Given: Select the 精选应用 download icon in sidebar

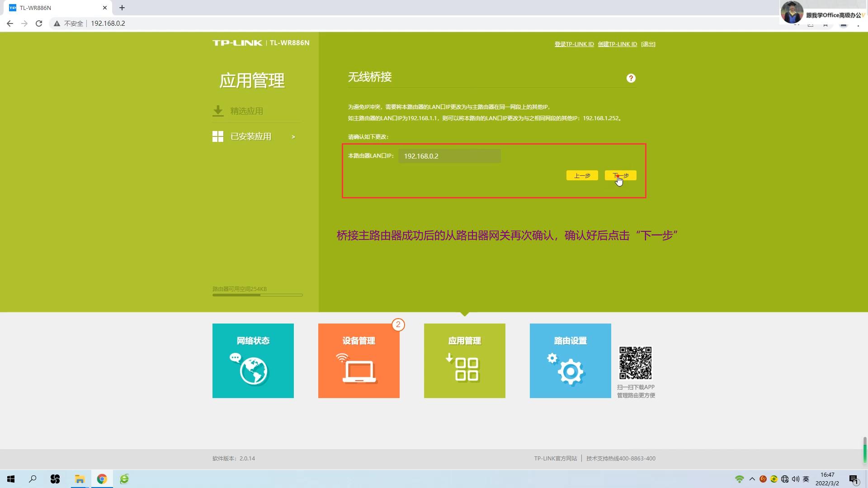Looking at the screenshot, I should [218, 110].
